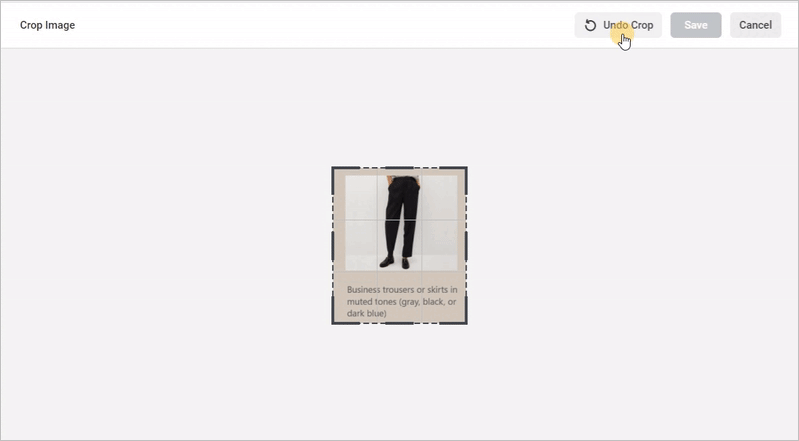Click the circular undo arrow icon
This screenshot has height=441, width=799.
590,25
